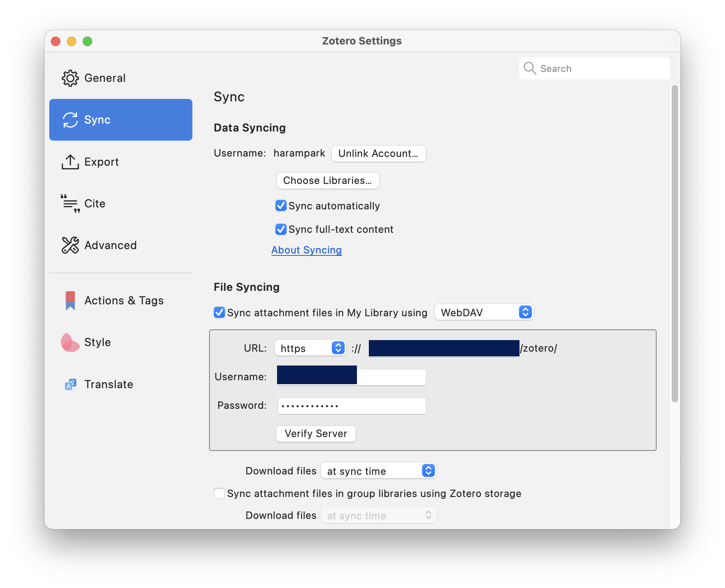This screenshot has height=588, width=725.
Task: Click the green zoom window button
Action: tap(87, 41)
